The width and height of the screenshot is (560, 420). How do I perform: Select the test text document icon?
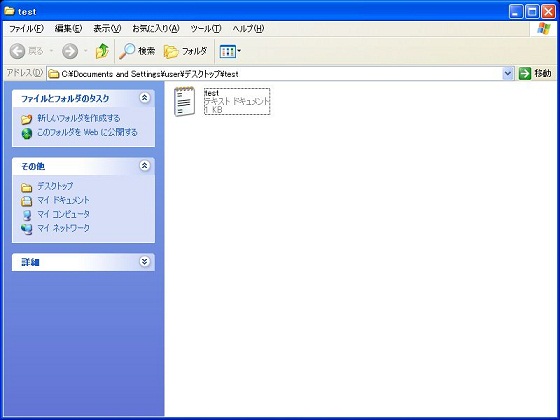(x=184, y=102)
